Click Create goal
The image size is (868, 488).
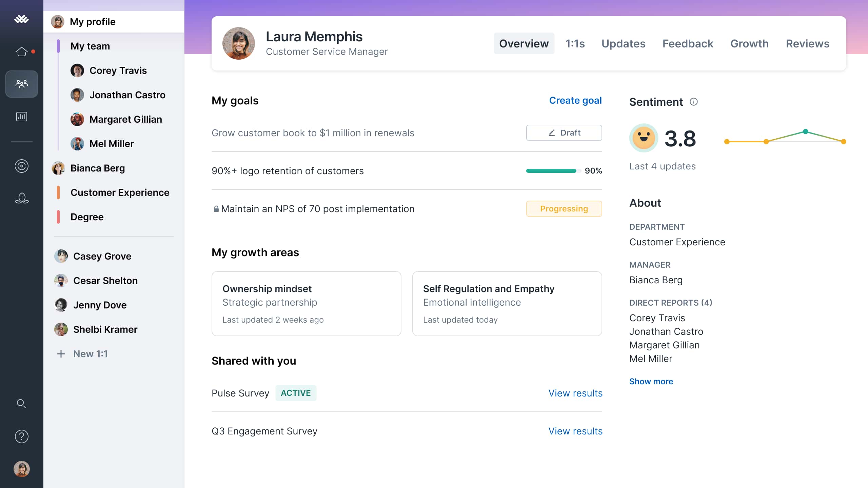(x=575, y=100)
